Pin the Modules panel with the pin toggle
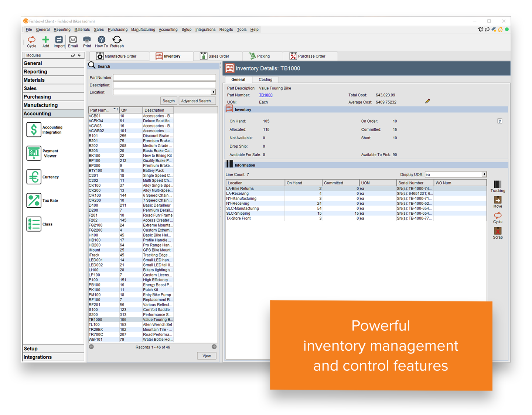Viewport: 532px width, 415px height. click(x=79, y=55)
